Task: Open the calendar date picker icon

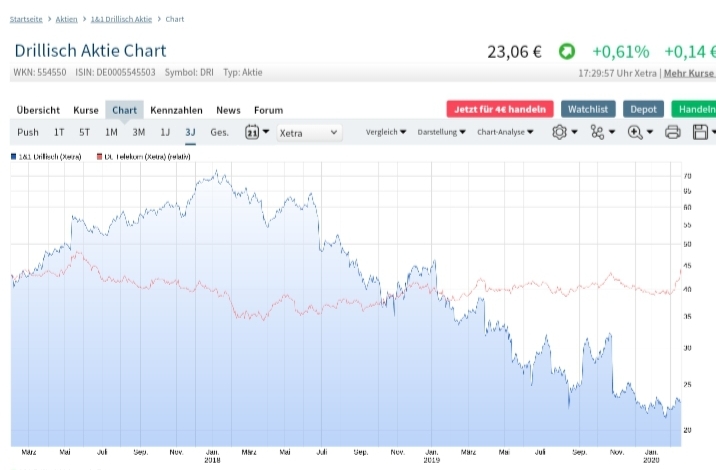Action: [252, 132]
